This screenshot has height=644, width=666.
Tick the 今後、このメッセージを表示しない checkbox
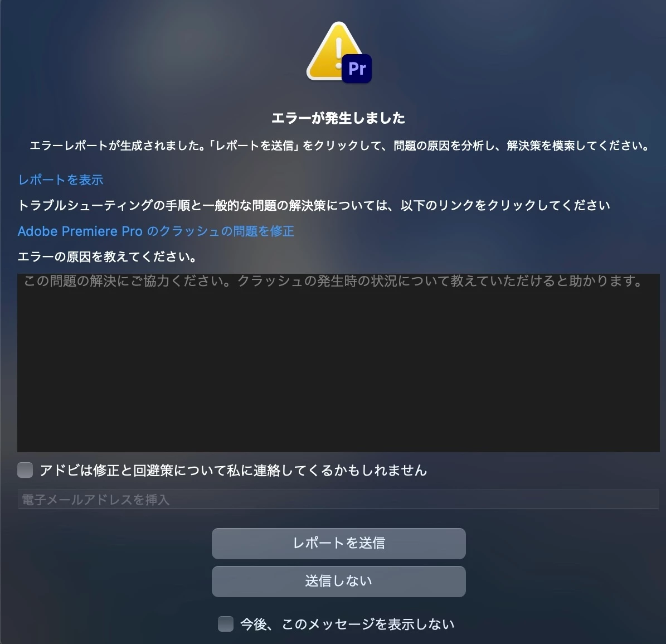226,624
